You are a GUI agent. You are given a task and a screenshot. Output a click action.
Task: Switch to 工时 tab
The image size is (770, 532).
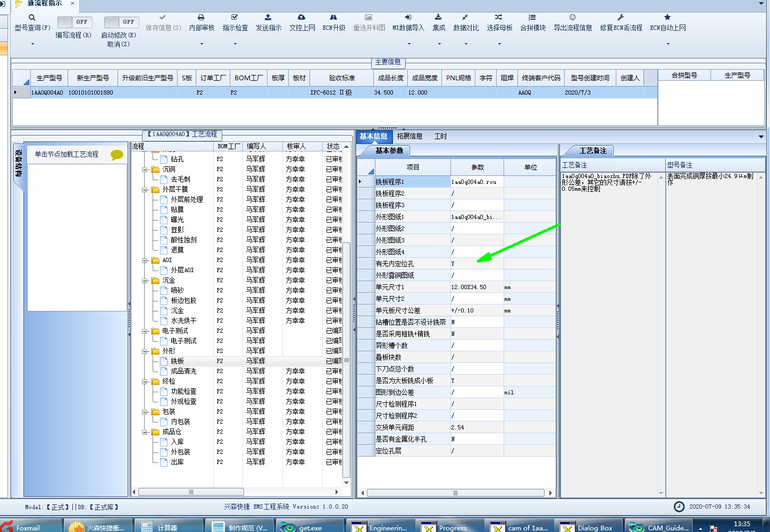(441, 137)
